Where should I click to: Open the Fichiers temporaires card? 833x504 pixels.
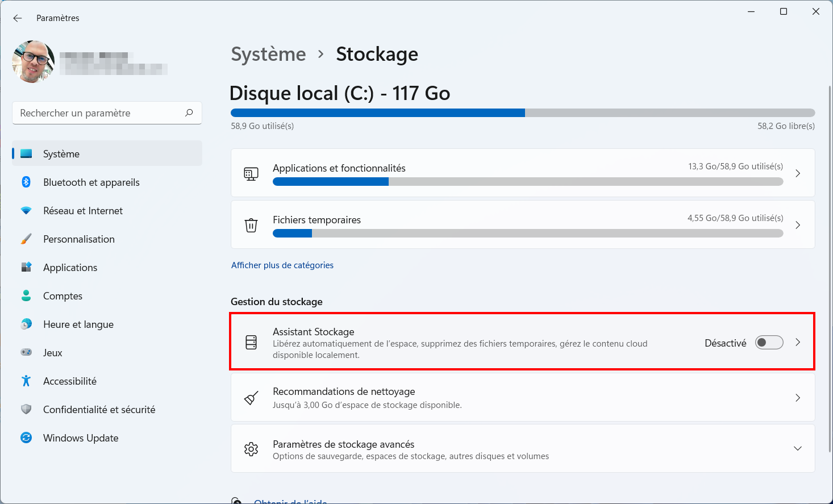tap(523, 224)
